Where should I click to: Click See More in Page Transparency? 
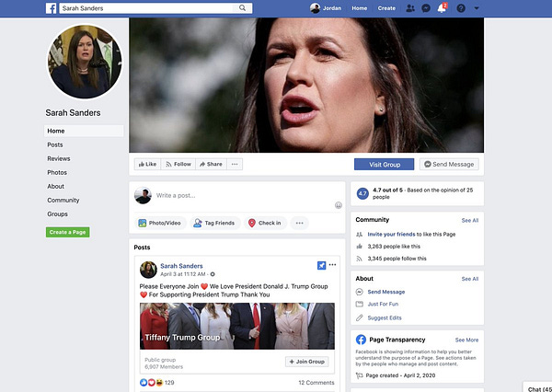click(x=466, y=340)
